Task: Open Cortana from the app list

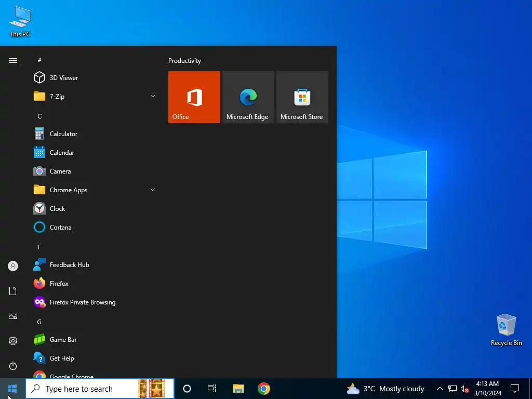Action: point(95,228)
